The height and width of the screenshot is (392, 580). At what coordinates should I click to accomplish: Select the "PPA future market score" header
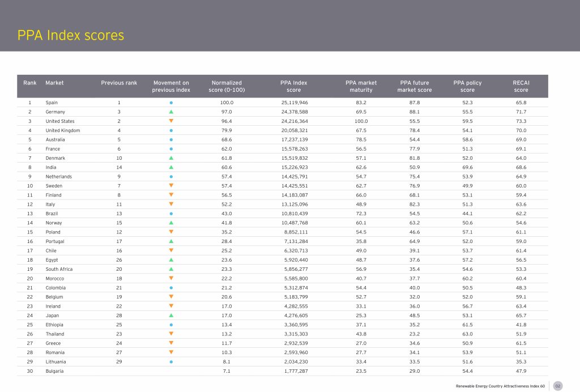pyautogui.click(x=415, y=86)
